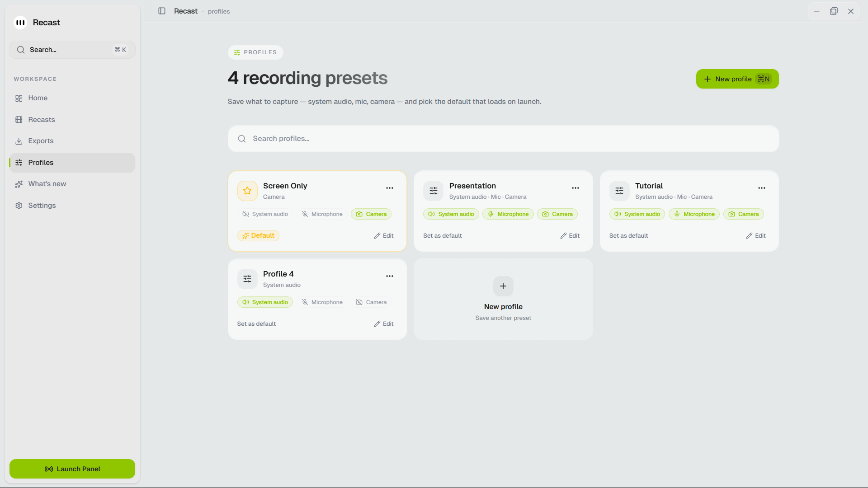
Task: Open Exports in the sidebar
Action: [72, 141]
